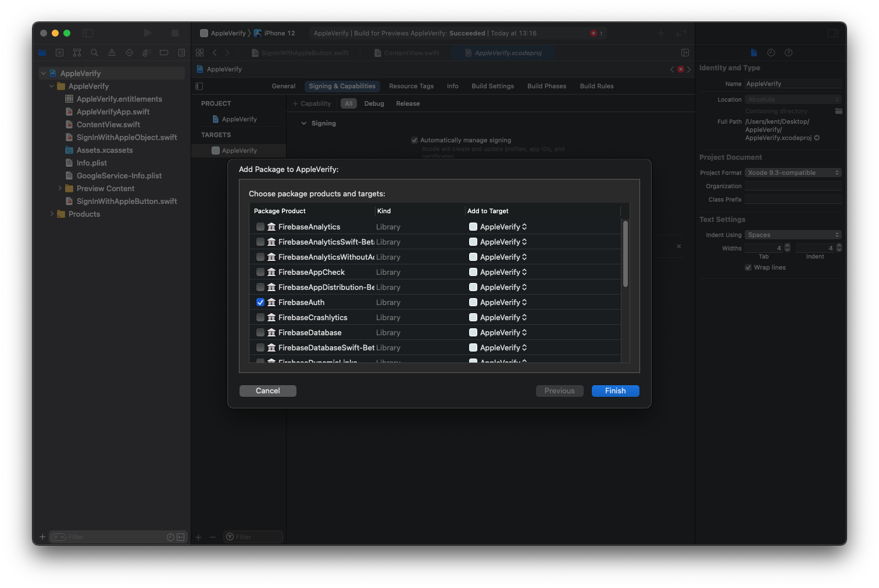Open the Location dropdown
This screenshot has width=879, height=588.
click(793, 99)
